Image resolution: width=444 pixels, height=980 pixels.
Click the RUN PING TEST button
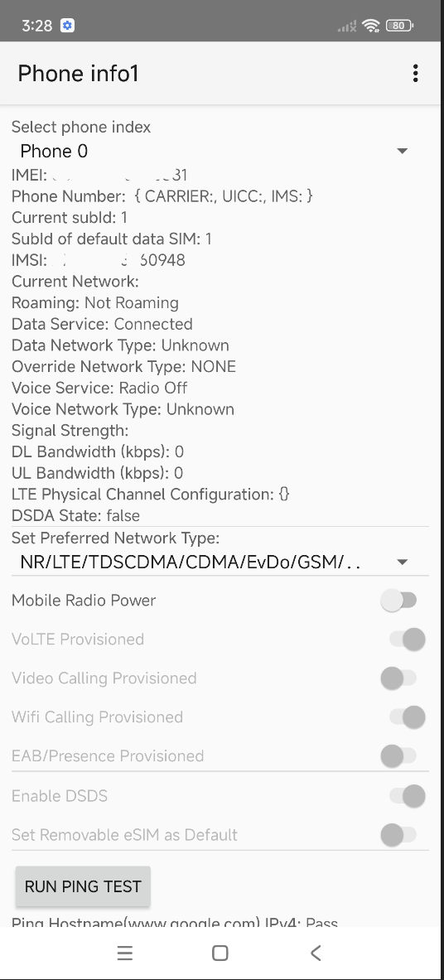pyautogui.click(x=83, y=886)
